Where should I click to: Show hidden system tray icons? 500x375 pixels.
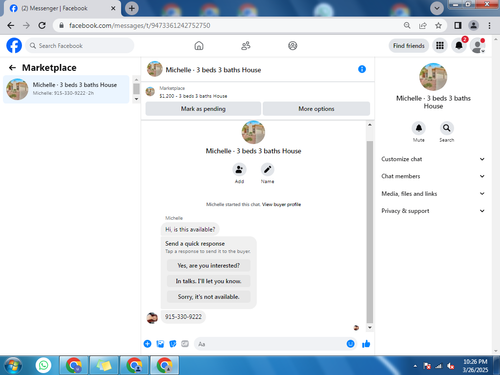415,366
